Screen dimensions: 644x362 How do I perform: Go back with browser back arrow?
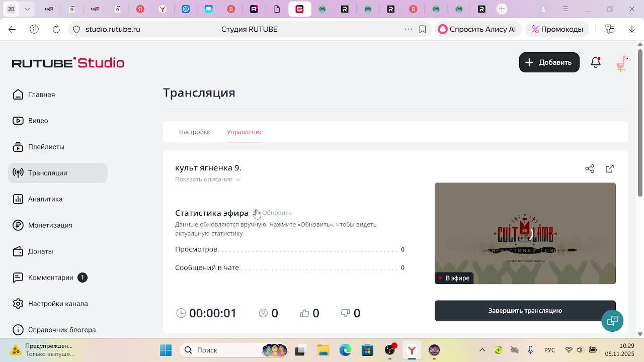tap(12, 29)
